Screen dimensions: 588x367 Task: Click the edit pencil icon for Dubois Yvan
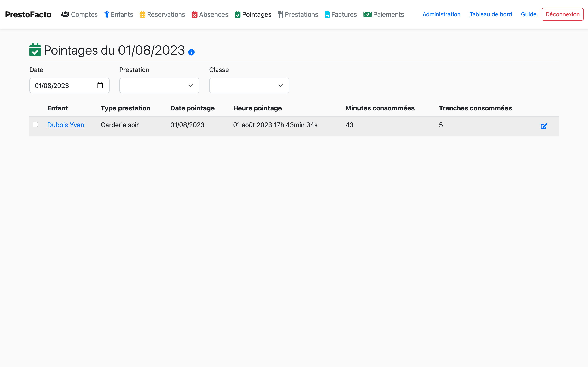coord(543,126)
